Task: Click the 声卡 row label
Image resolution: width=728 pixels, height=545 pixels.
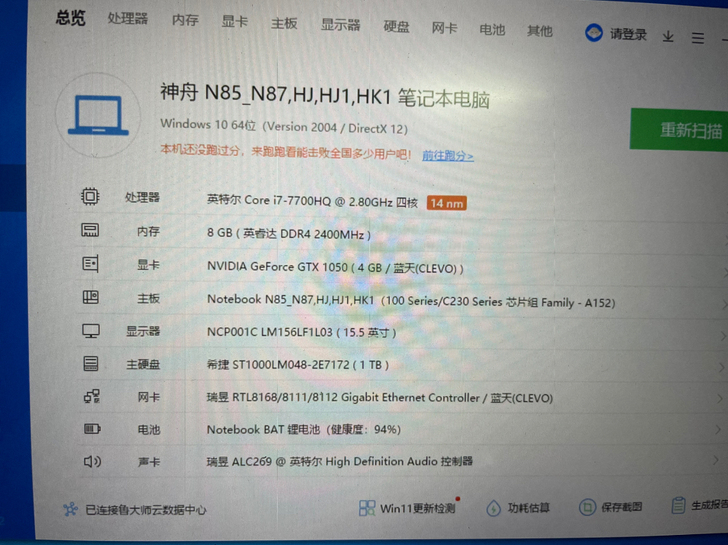Action: [x=149, y=462]
